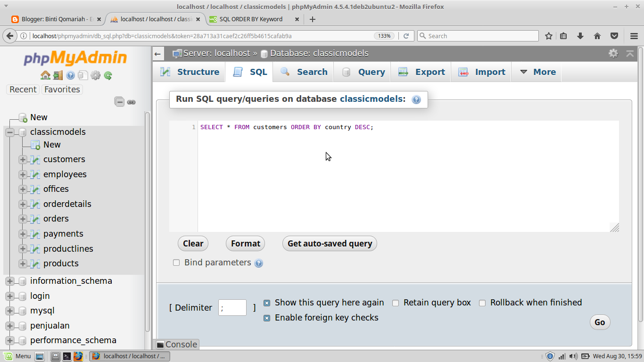644x362 pixels.
Task: Switch to the Structure tab
Action: click(x=198, y=72)
